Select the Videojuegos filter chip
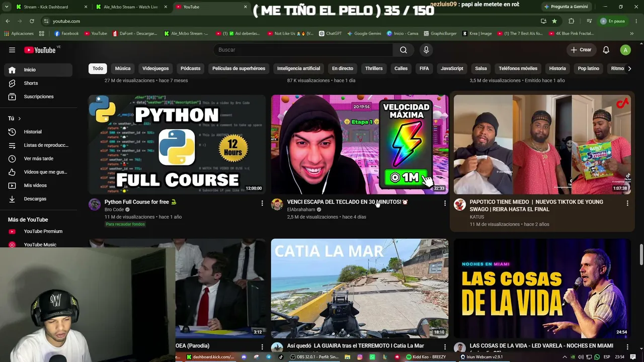Screen dimensions: 644x362 coord(155,68)
